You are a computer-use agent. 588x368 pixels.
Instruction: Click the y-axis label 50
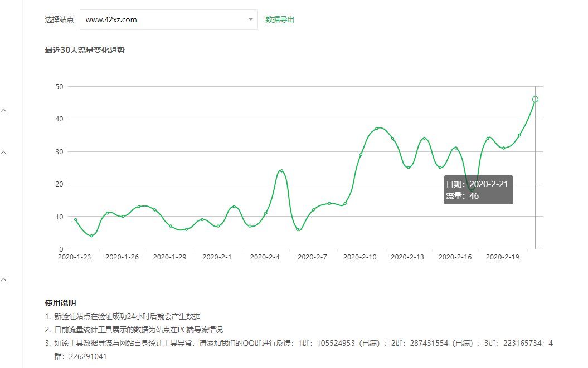pyautogui.click(x=59, y=86)
